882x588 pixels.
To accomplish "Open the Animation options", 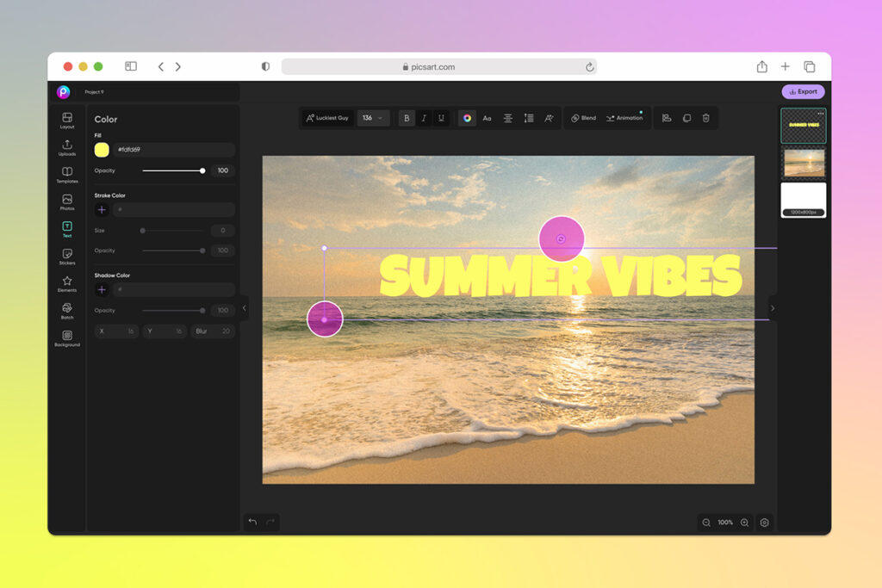I will (625, 118).
